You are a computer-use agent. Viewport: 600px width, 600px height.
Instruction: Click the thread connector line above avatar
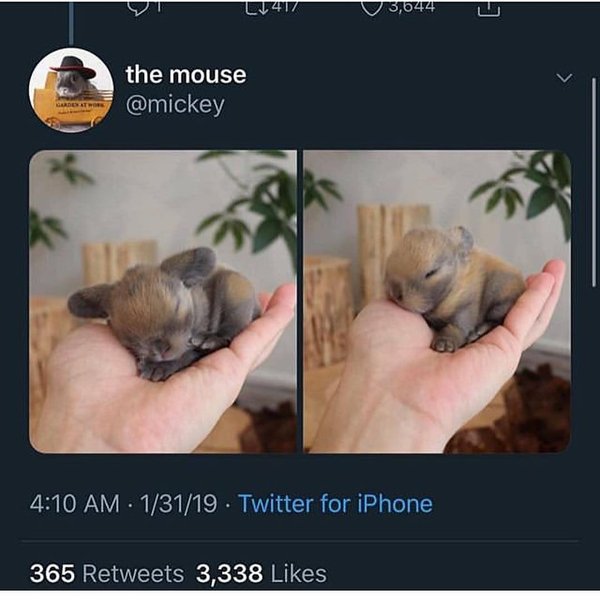click(x=71, y=20)
